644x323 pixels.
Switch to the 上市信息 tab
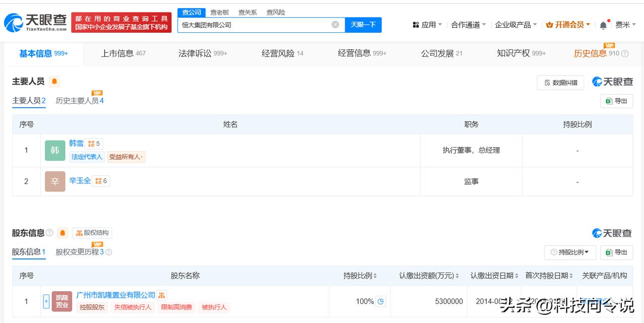(123, 53)
